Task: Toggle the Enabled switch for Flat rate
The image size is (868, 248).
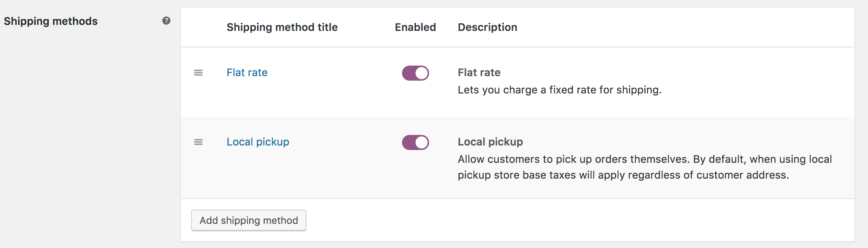Action: [x=415, y=73]
